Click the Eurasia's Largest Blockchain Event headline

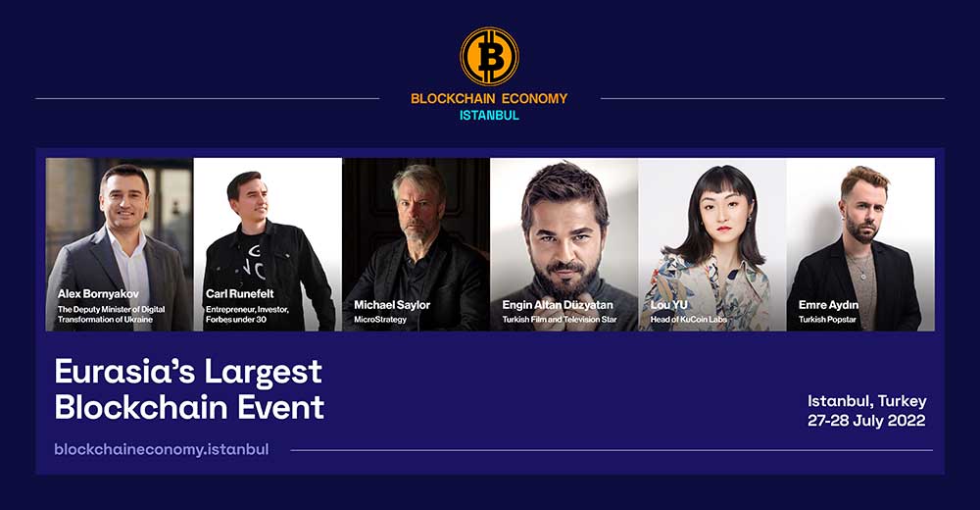coord(189,389)
